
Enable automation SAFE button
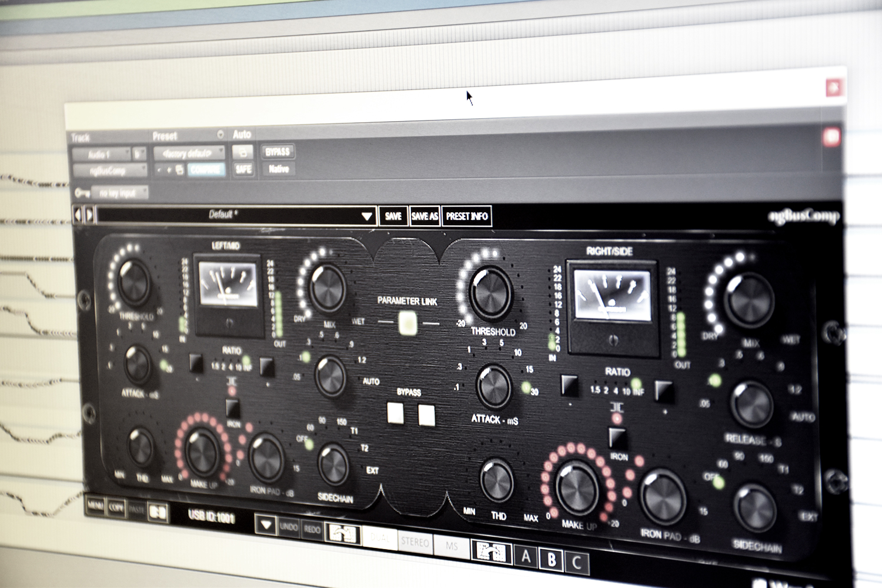tap(243, 169)
